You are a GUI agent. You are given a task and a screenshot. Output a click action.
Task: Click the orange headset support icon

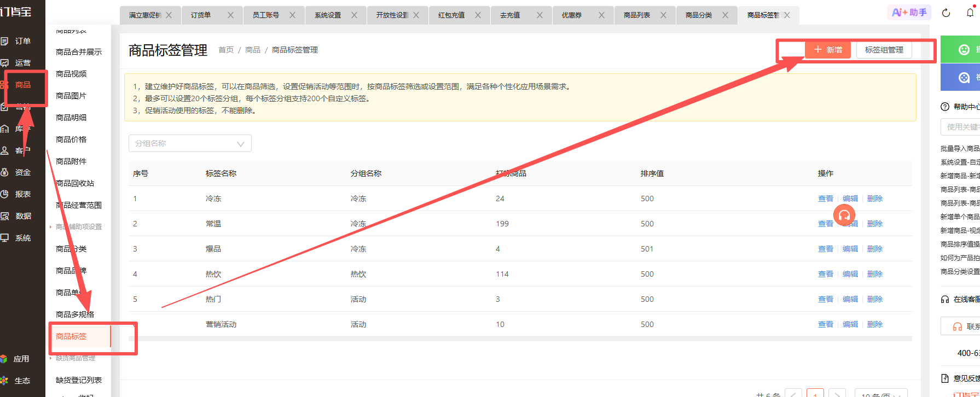click(x=844, y=215)
